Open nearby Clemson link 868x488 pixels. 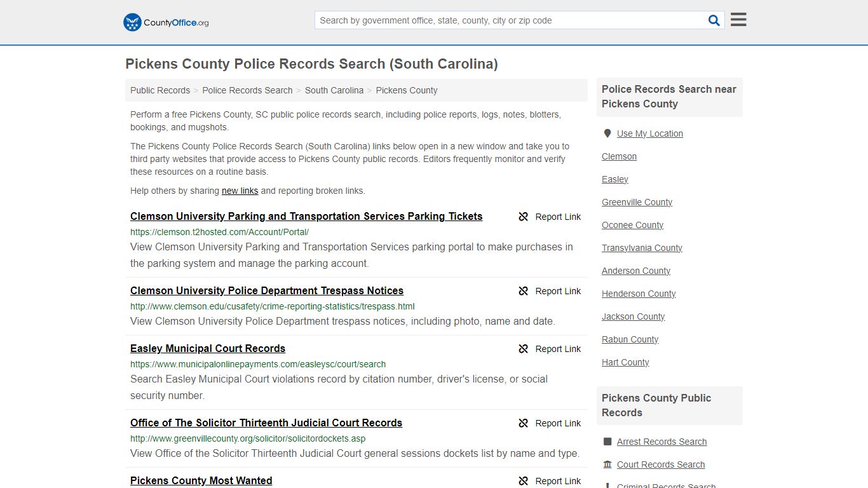point(619,156)
